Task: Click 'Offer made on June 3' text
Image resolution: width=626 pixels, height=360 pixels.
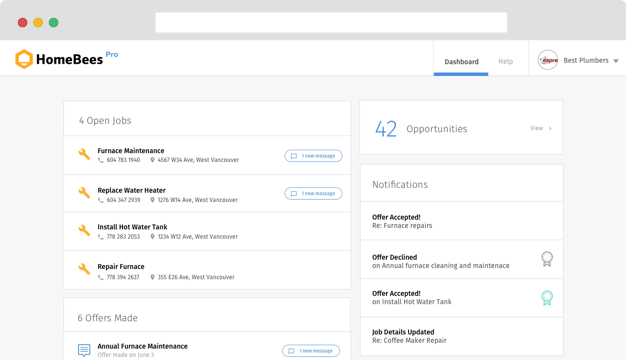Action: [125, 355]
